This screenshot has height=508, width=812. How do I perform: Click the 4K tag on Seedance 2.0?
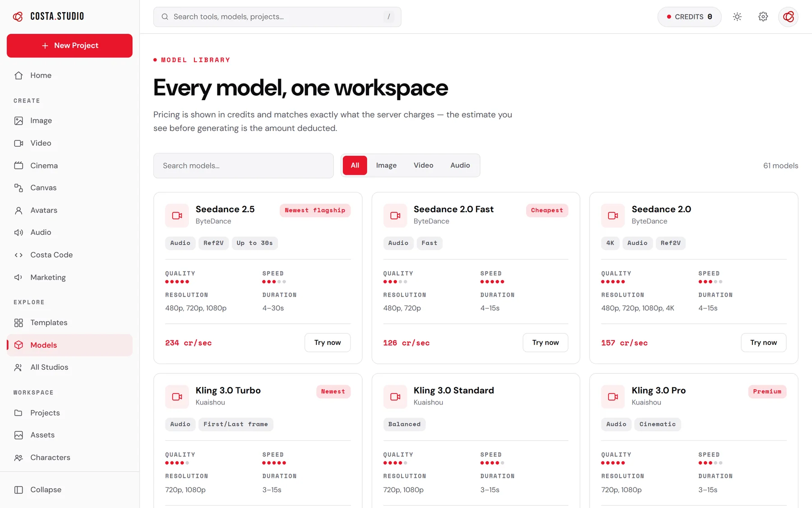click(610, 243)
